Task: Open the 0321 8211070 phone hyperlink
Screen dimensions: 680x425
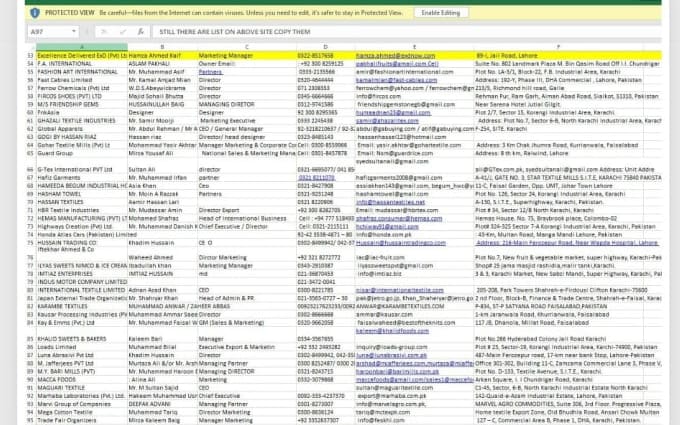Action: [316, 178]
